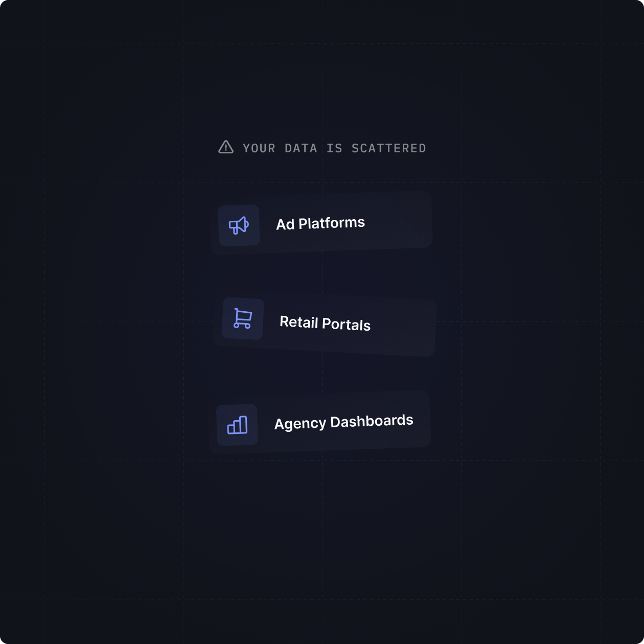
Task: Open the shopping cart icon tile
Action: coord(243,318)
